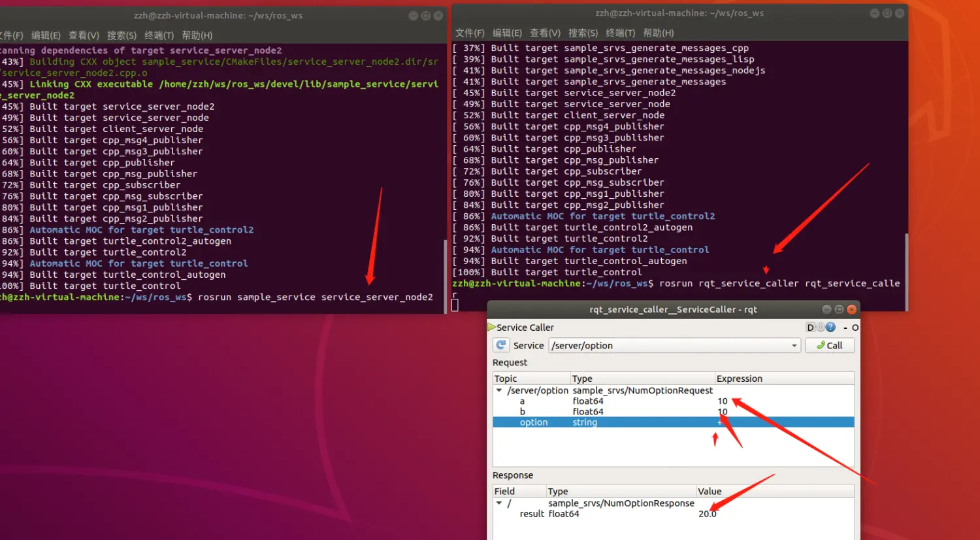The width and height of the screenshot is (980, 540).
Task: Close the right terminal window
Action: tap(900, 13)
